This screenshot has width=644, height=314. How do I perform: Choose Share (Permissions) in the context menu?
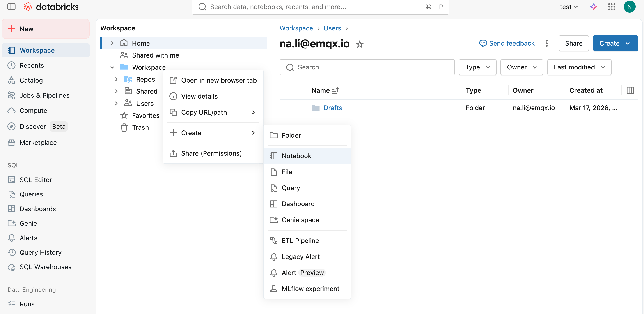click(211, 153)
